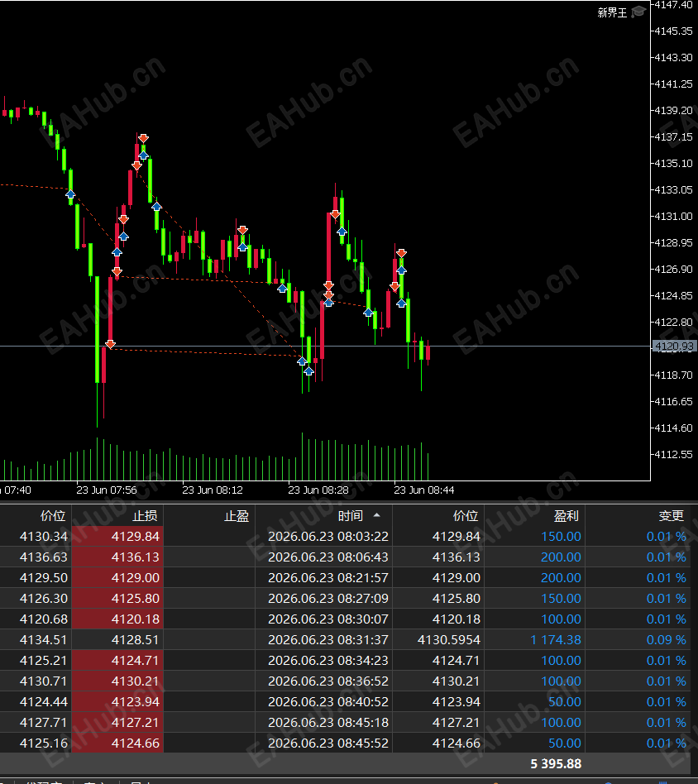Sort by the 盈利 column header
Screen dimensions: 698x784
534,515
